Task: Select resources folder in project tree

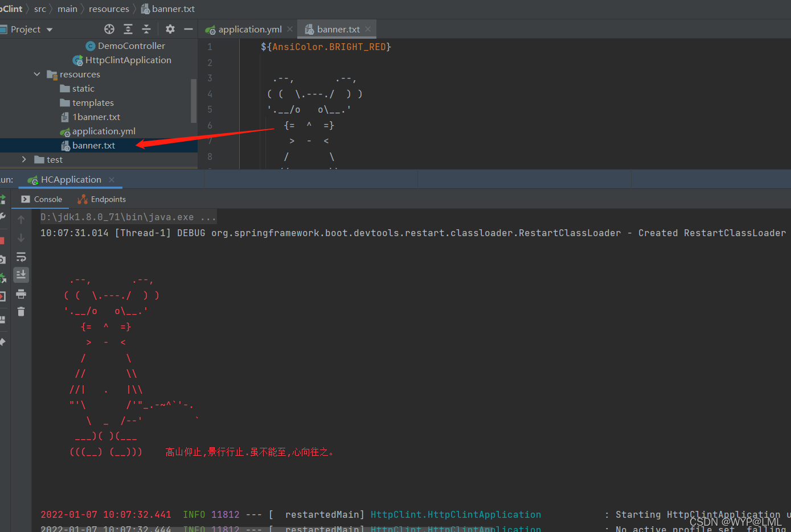Action: pos(73,74)
